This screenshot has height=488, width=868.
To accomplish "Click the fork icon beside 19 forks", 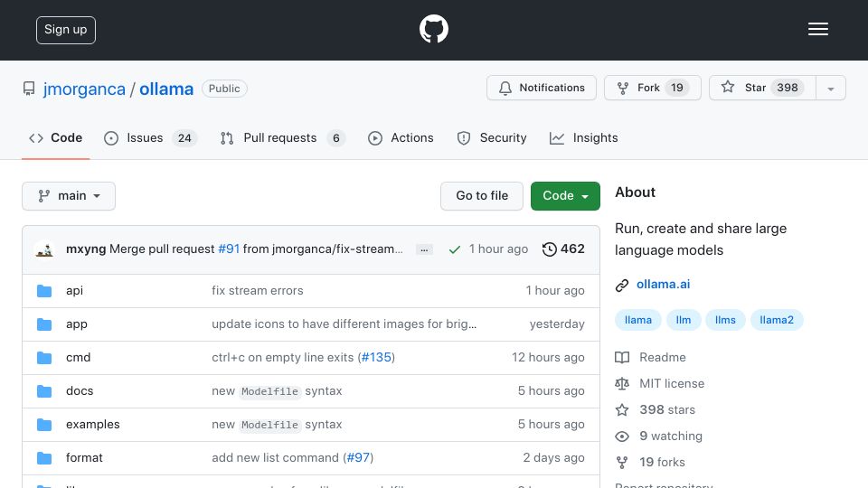I will [622, 462].
